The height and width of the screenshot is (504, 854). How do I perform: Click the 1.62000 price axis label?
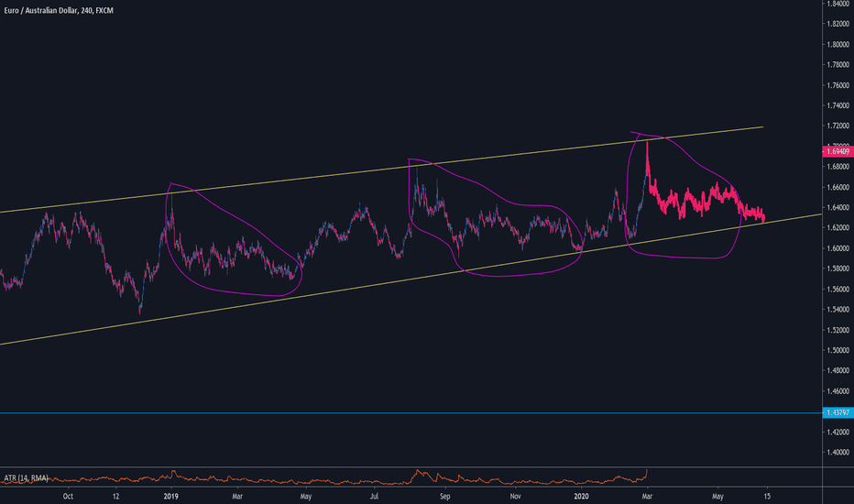838,227
